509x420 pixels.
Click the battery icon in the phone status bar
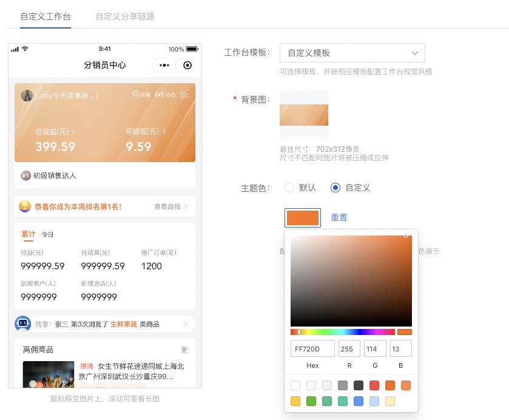[192, 49]
